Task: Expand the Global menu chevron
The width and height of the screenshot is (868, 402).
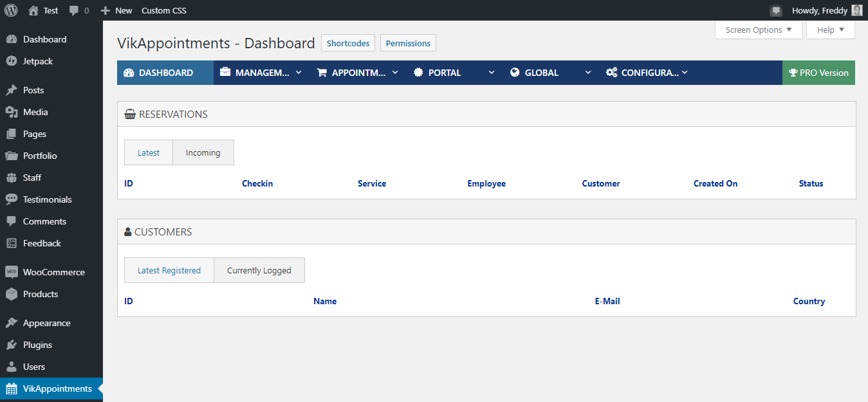Action: point(588,73)
